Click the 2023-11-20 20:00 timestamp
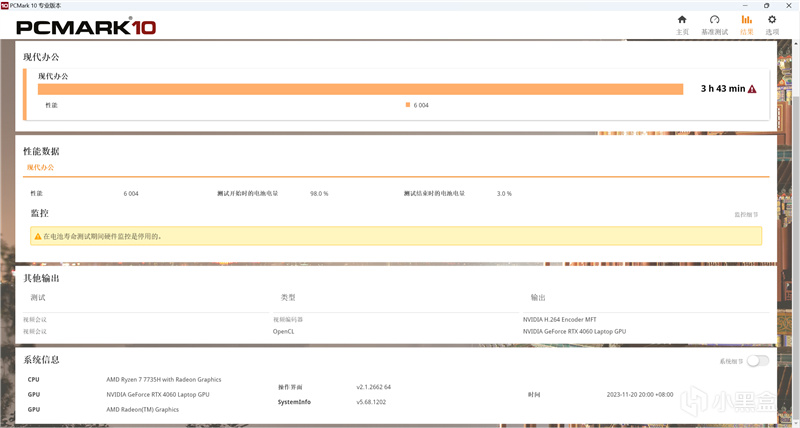The height and width of the screenshot is (428, 800). pyautogui.click(x=640, y=394)
